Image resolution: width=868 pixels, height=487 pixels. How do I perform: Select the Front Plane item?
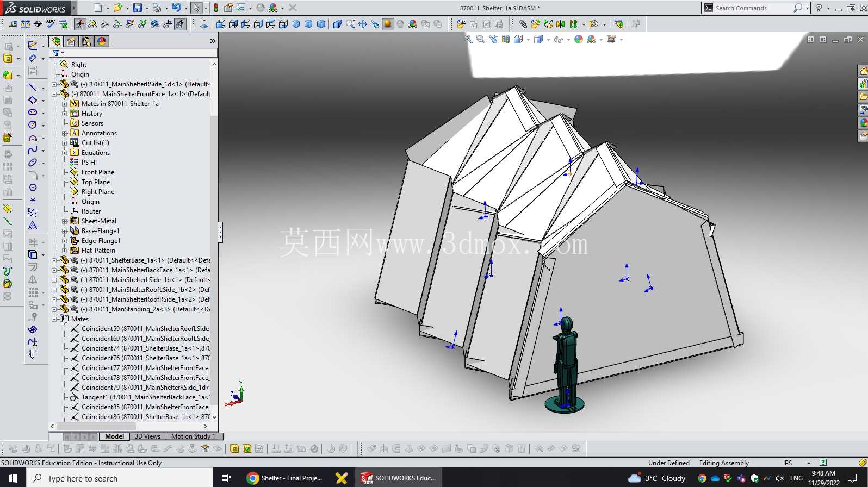(x=98, y=172)
